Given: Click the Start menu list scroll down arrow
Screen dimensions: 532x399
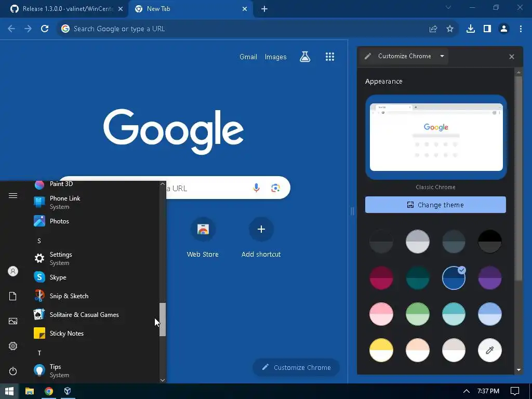Looking at the screenshot, I should point(163,380).
